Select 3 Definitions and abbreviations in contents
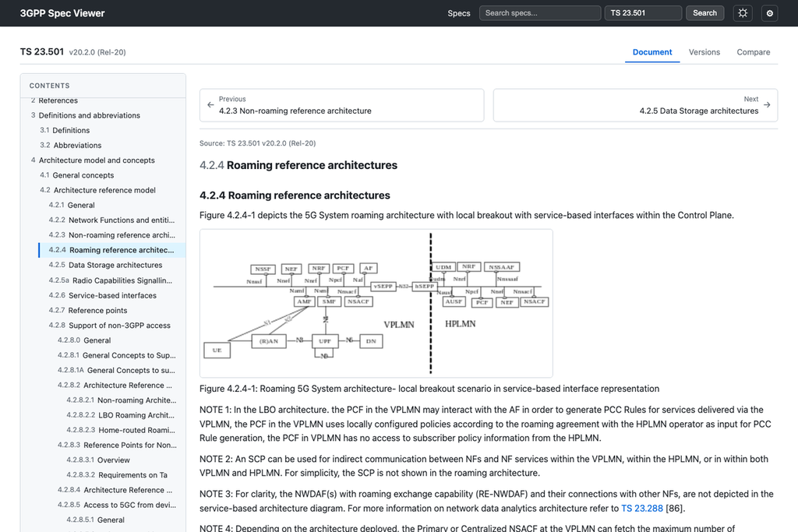 (x=86, y=115)
